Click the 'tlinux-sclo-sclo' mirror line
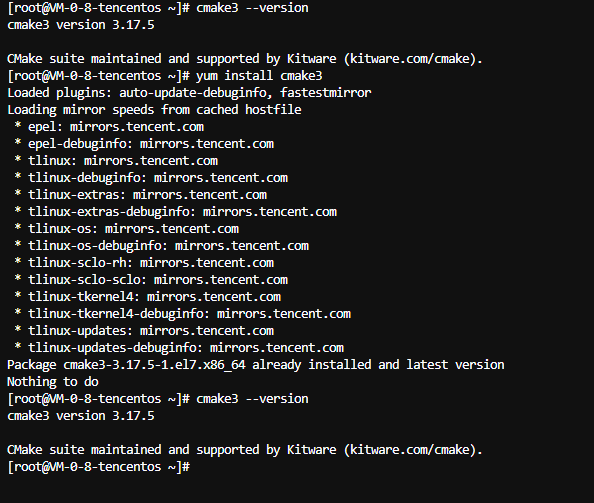Image resolution: width=594 pixels, height=503 pixels. (158, 280)
